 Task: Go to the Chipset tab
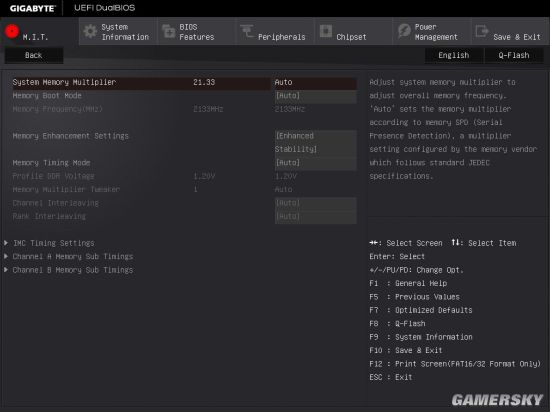pos(353,32)
